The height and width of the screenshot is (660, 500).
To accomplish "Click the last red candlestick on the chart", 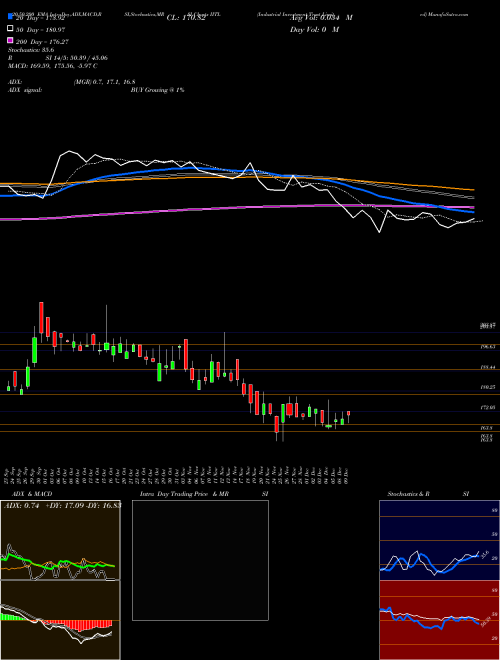I will [348, 413].
